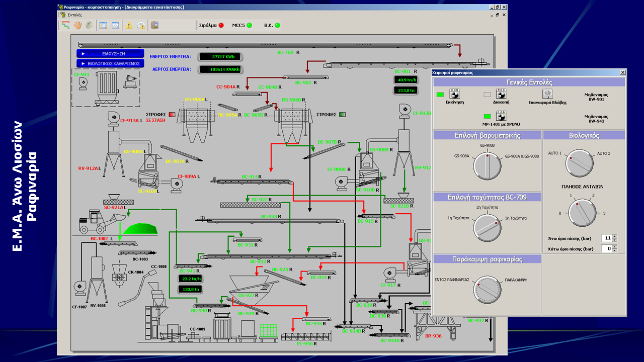Turn the Επιλογή βαρυμετρικής rotary knob
Image resolution: width=644 pixels, height=362 pixels.
tap(487, 166)
